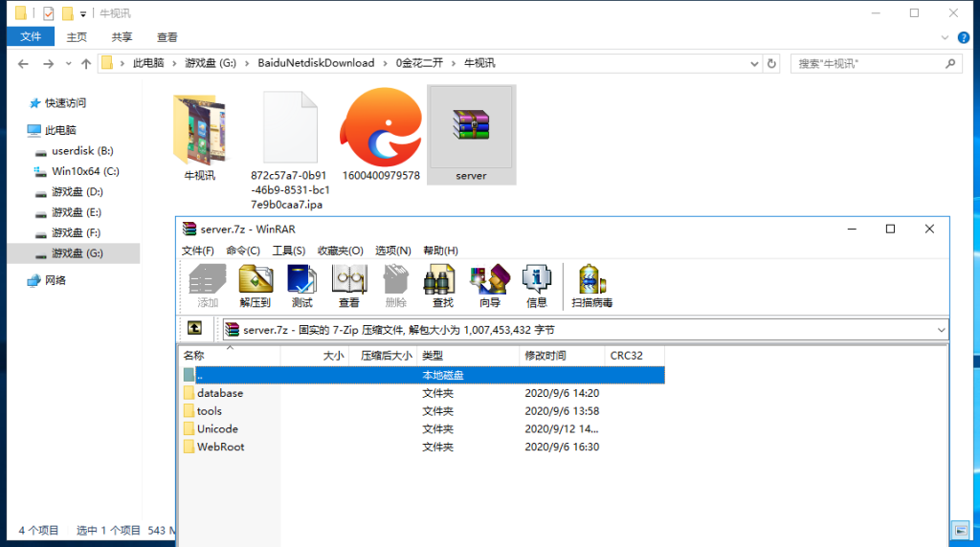
Task: Open 游戏盘 (E:) drive
Action: click(77, 212)
